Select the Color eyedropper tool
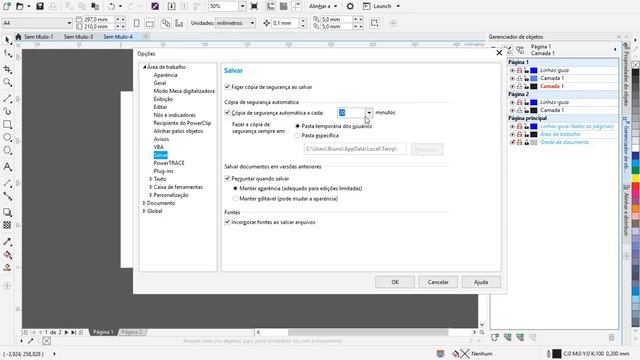Viewport: 640px width, 360px height. click(x=7, y=242)
